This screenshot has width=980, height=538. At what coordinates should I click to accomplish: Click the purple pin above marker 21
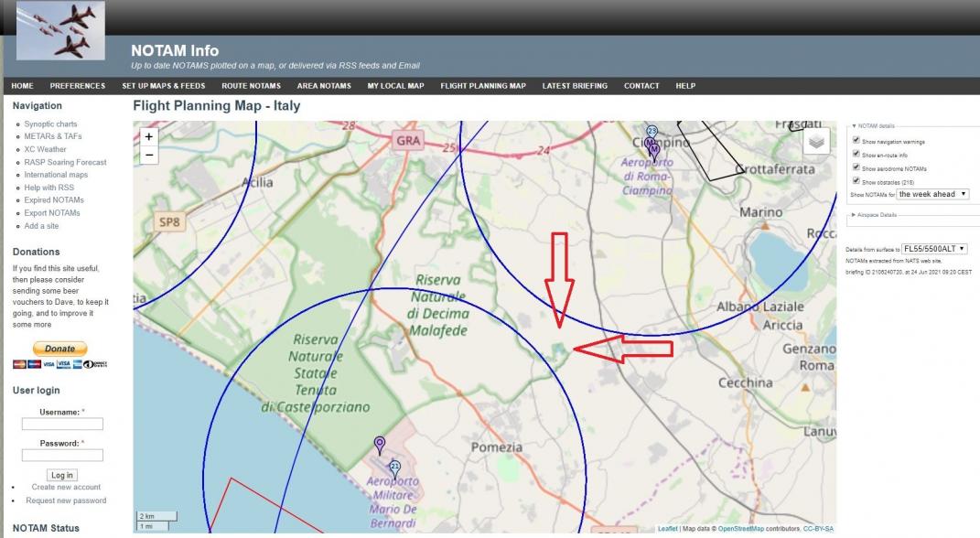coord(380,445)
